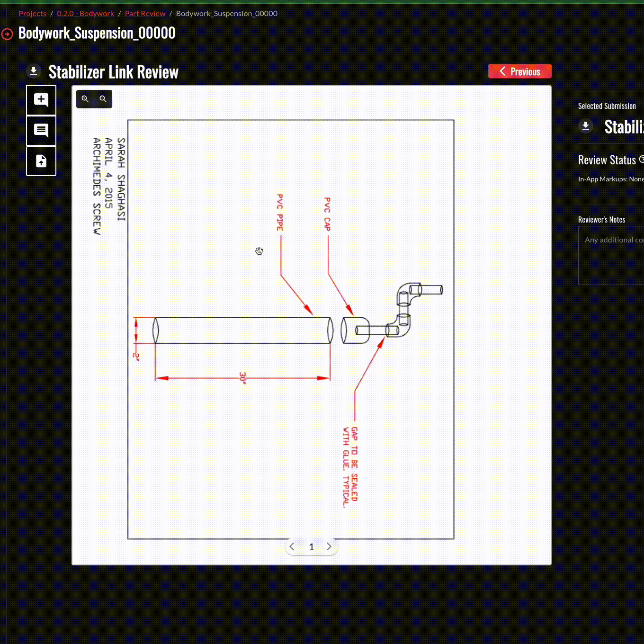Click the Review Status heading
Screen dimensions: 644x644
click(607, 160)
